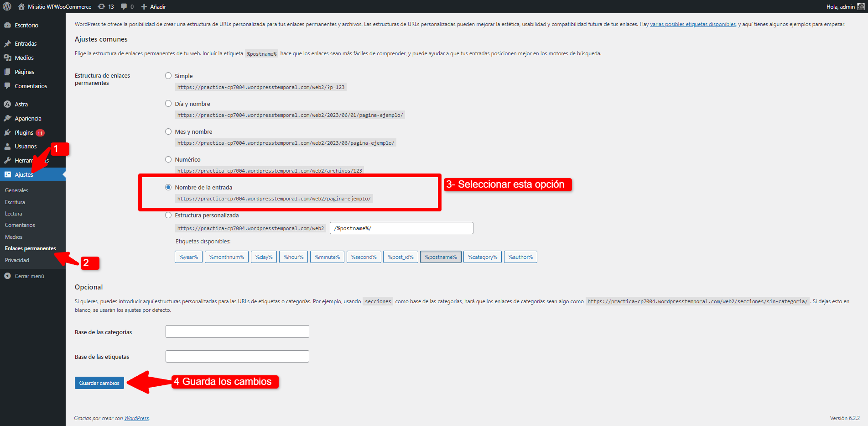The image size is (868, 426).
Task: Open Privacidad settings submenu
Action: tap(17, 260)
